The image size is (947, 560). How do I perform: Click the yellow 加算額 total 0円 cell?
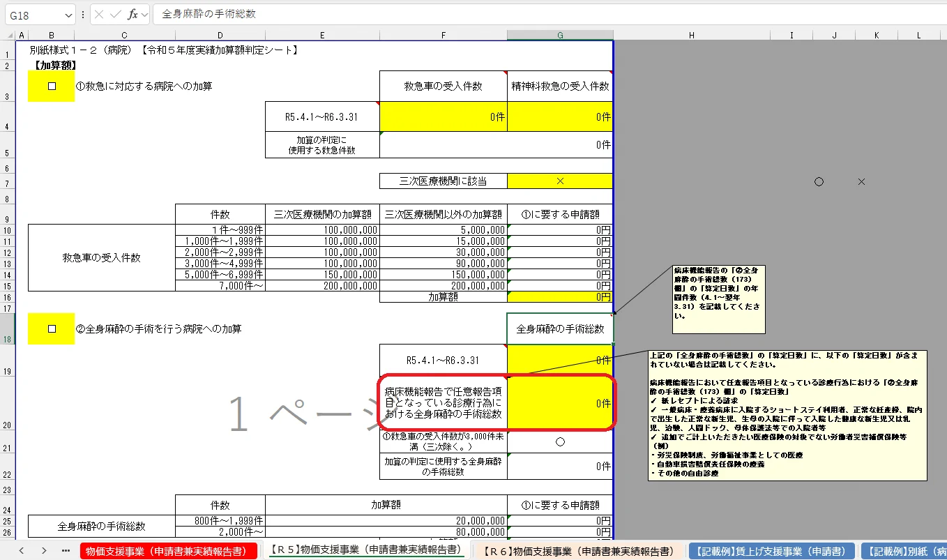[x=560, y=296]
